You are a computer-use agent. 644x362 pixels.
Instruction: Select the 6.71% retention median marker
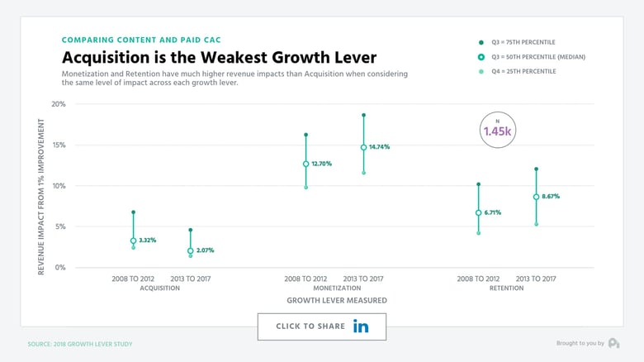tap(479, 212)
